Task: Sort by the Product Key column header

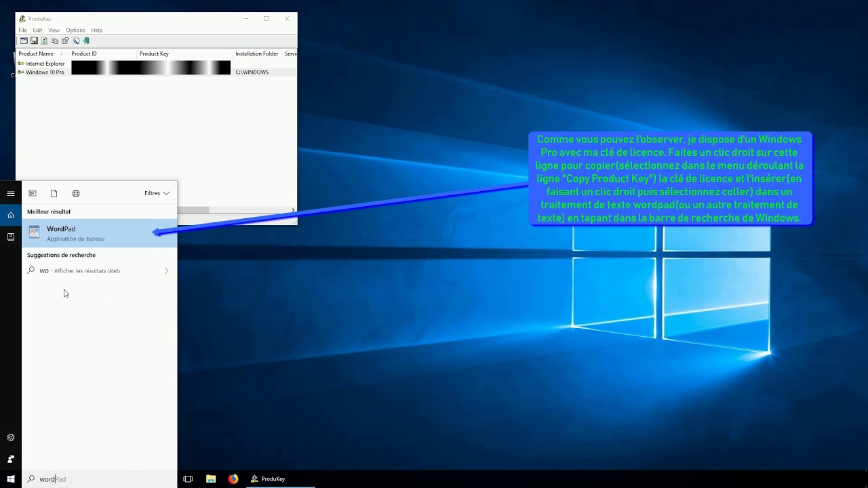Action: coord(184,54)
